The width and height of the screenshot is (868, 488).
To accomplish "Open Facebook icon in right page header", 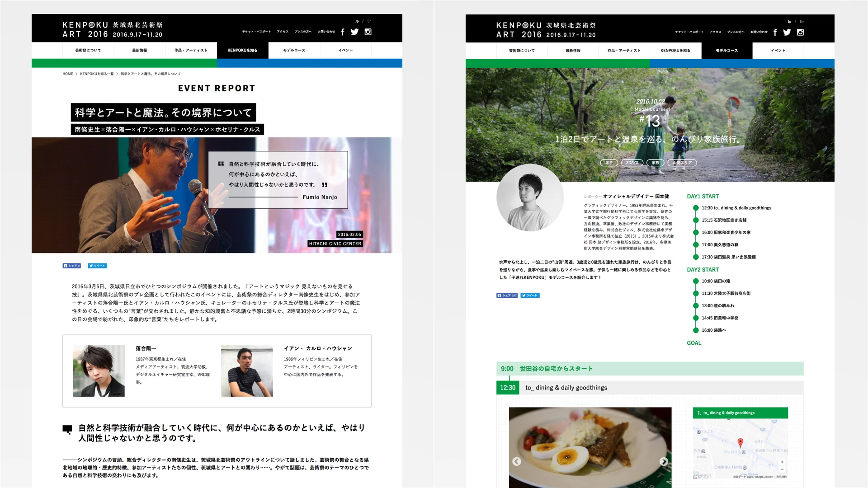I will [775, 33].
